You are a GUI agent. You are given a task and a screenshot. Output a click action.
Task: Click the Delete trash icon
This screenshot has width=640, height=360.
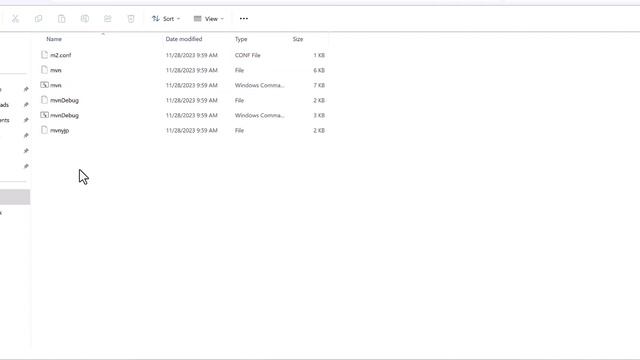(131, 19)
